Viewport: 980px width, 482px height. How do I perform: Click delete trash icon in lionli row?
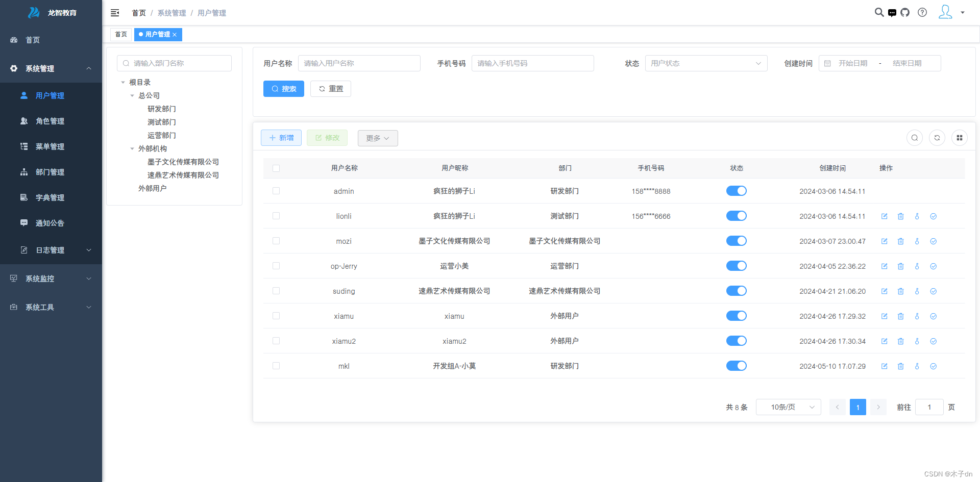click(x=901, y=216)
